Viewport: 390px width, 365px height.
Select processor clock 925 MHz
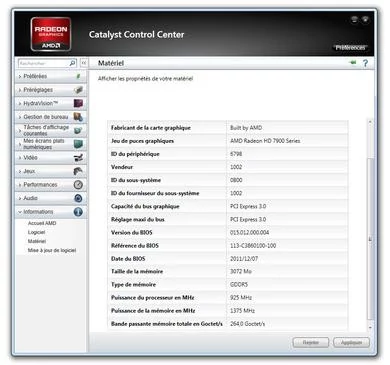coord(241,297)
